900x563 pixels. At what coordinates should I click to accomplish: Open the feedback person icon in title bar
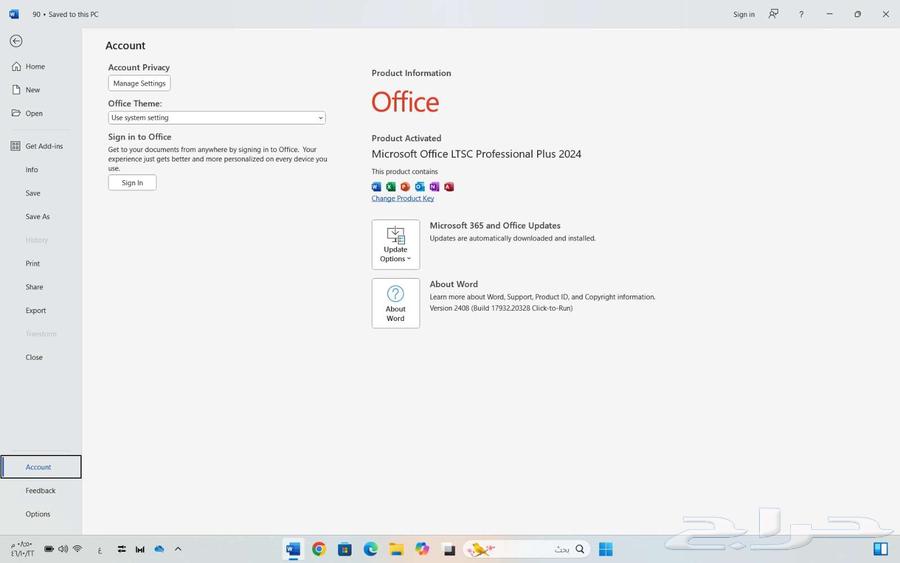tap(774, 14)
